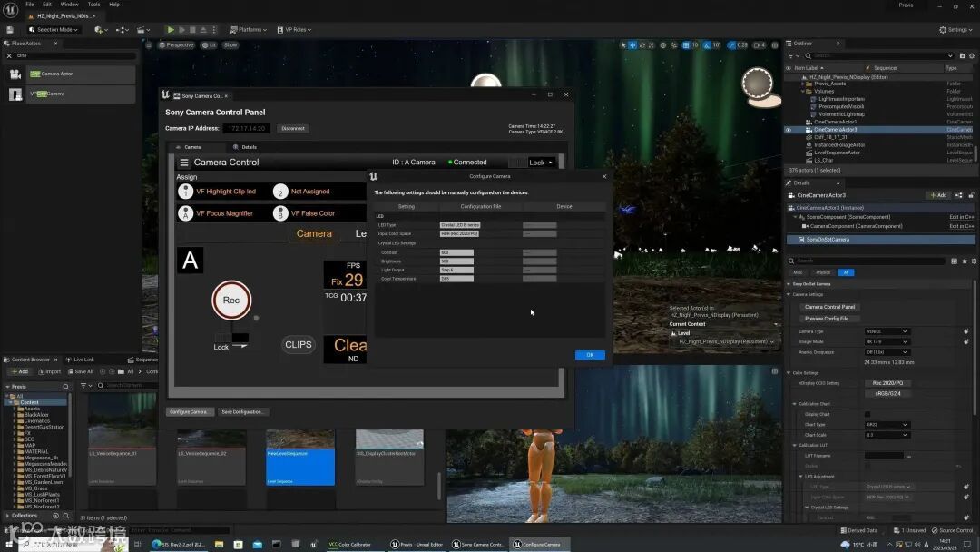Open the Selection Mode dropdown
The height and width of the screenshot is (552, 980).
[x=55, y=30]
